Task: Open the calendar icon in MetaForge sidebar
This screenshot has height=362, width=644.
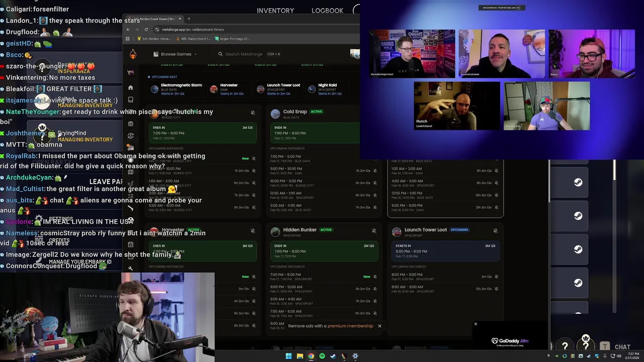Action: pyautogui.click(x=131, y=244)
